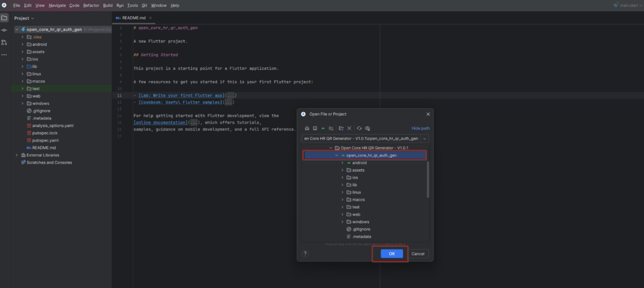Select pubspec.yaml in Project panel
Image resolution: width=644 pixels, height=288 pixels.
[45, 140]
